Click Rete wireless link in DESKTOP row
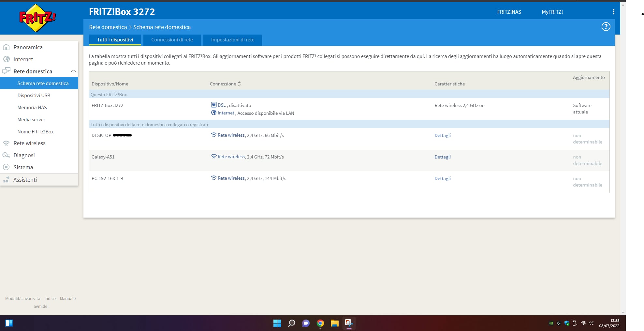The image size is (644, 331). (231, 135)
